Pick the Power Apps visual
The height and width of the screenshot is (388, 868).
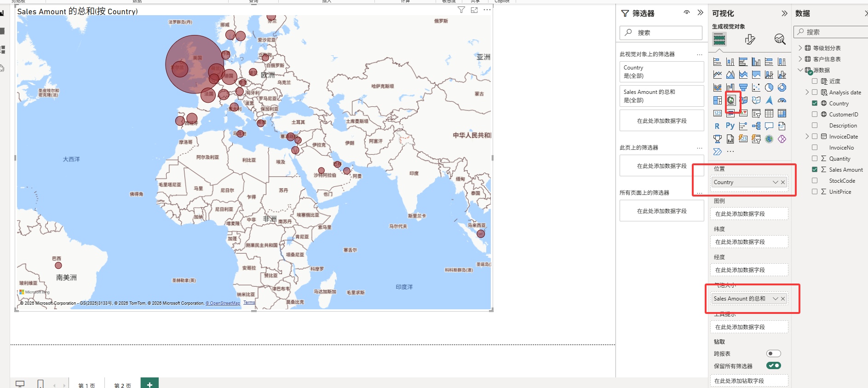point(782,139)
